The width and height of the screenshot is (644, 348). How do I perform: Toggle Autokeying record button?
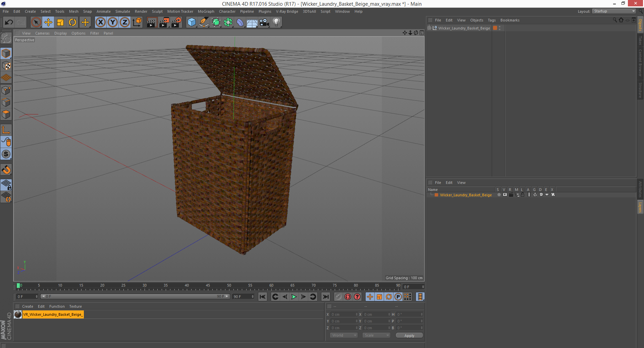click(348, 297)
